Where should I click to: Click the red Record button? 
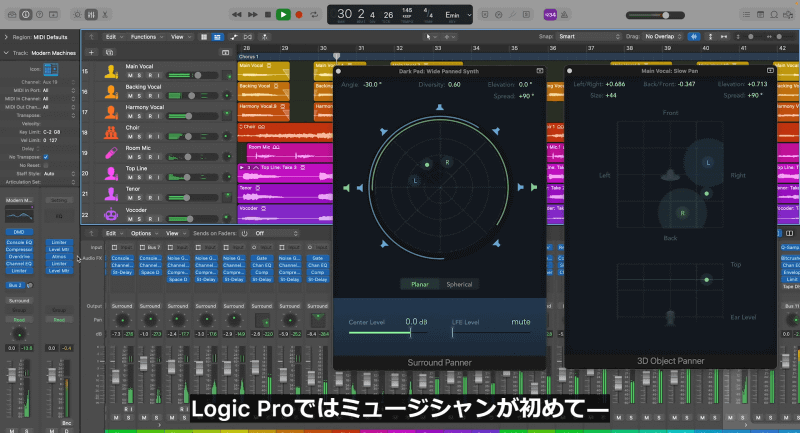[299, 15]
